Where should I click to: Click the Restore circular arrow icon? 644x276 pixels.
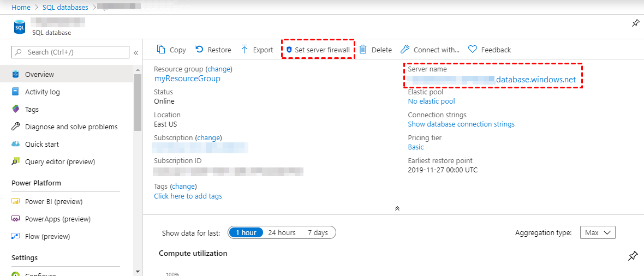point(199,49)
